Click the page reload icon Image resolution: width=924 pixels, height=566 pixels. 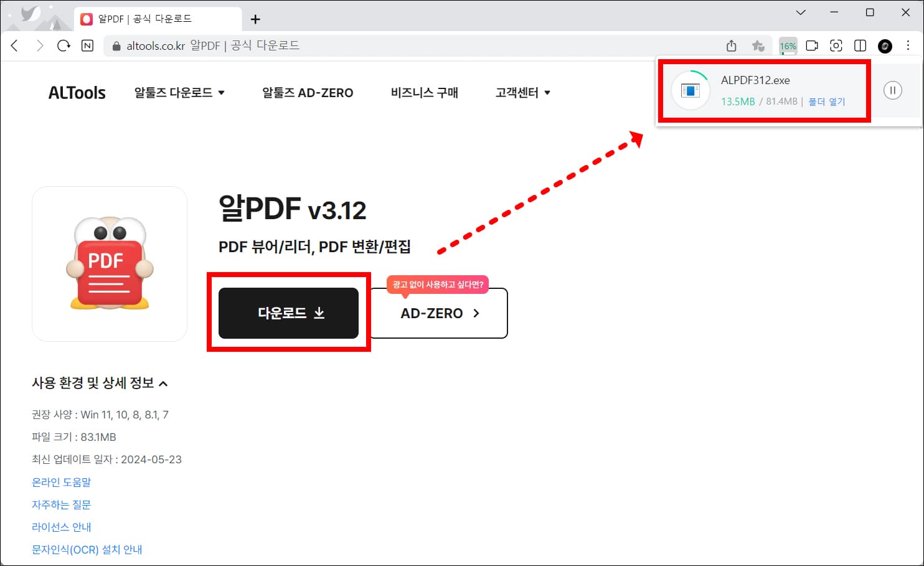pos(63,45)
